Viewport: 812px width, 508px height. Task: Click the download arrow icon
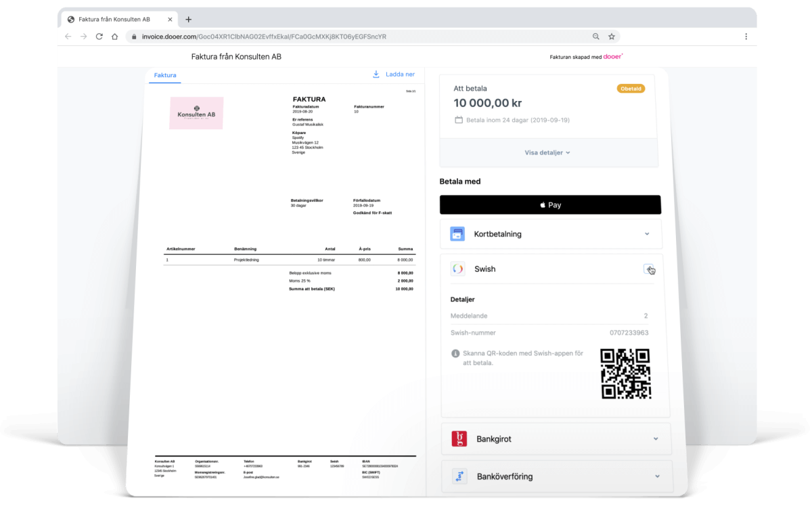click(376, 75)
